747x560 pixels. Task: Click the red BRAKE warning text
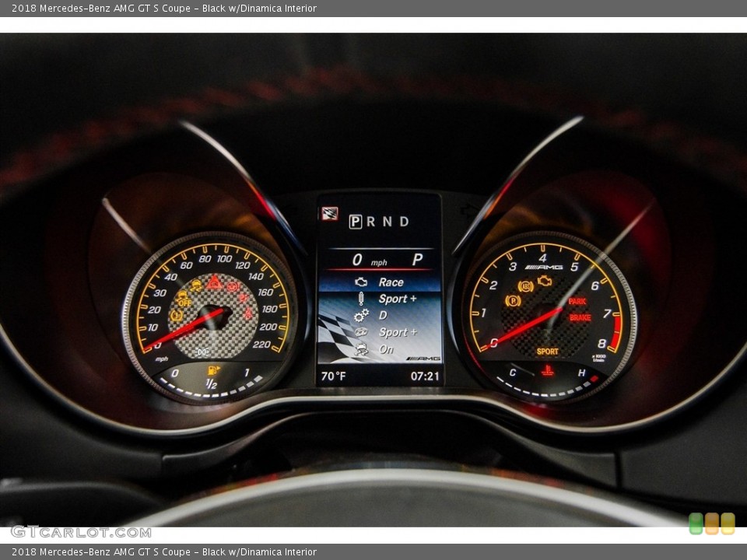pyautogui.click(x=580, y=317)
